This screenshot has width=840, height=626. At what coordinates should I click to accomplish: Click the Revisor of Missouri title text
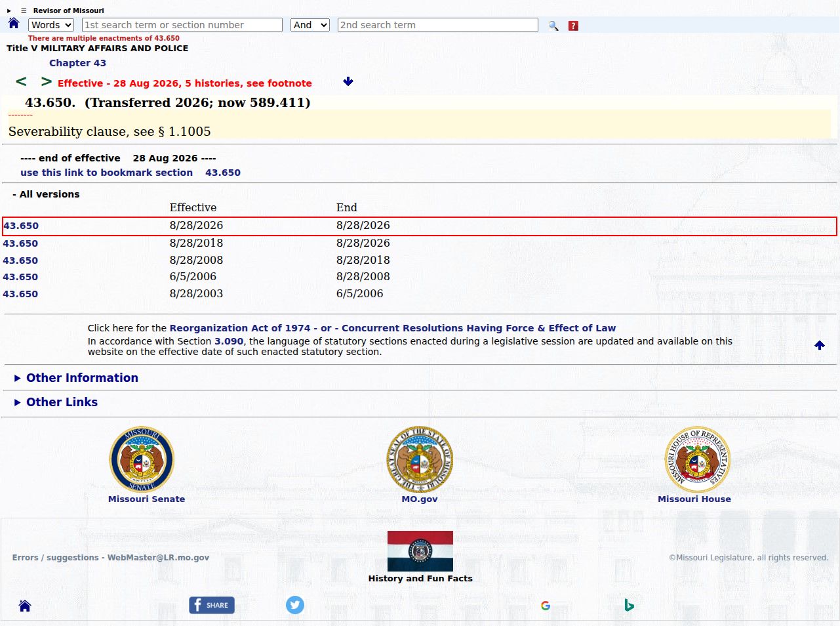pyautogui.click(x=69, y=10)
